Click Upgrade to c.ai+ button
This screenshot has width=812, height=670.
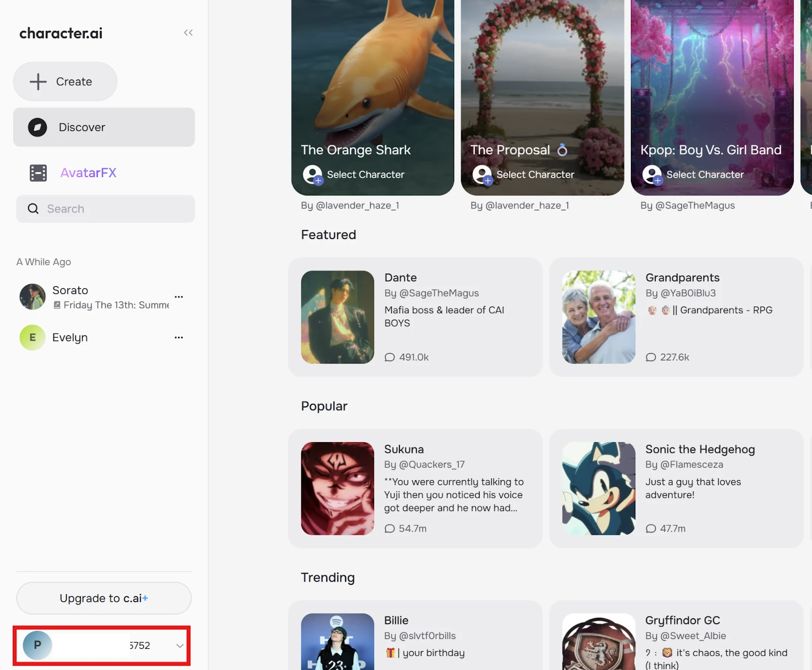coord(104,598)
